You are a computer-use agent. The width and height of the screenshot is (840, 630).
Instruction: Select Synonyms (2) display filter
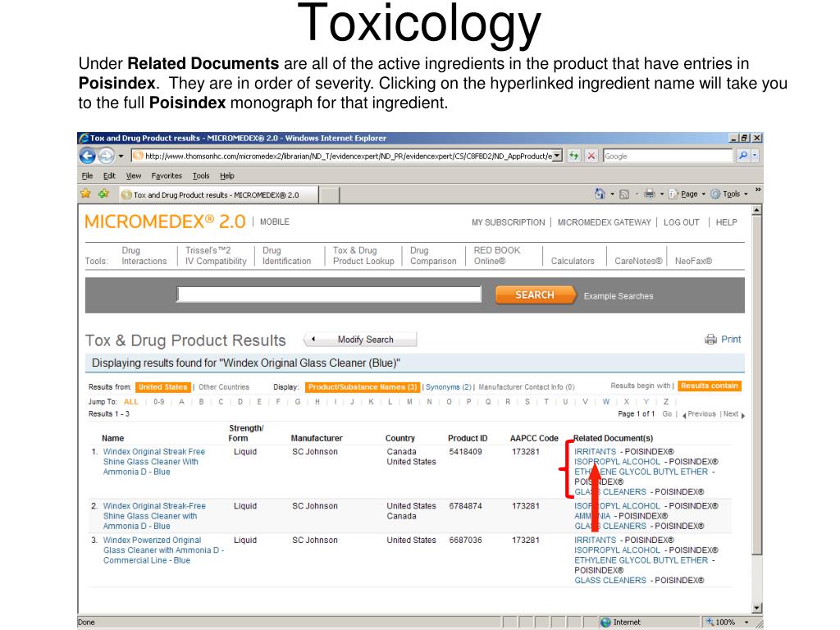449,387
